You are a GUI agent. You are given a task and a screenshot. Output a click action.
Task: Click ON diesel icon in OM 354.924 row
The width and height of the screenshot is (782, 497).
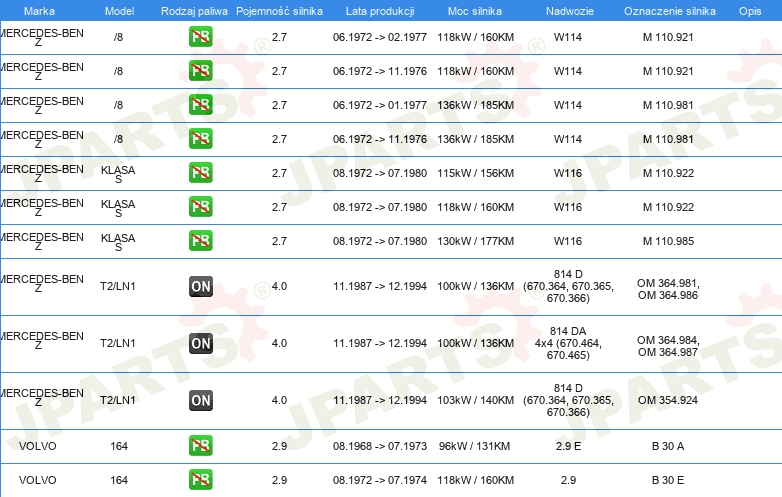(200, 400)
